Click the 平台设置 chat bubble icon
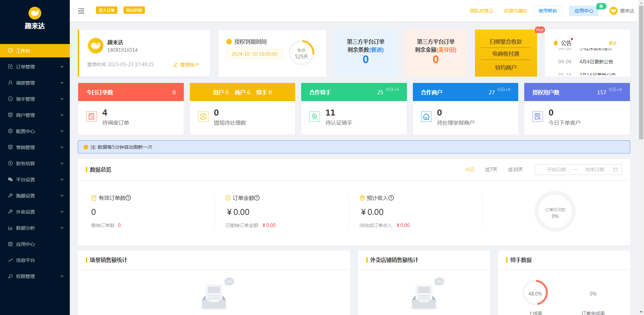 [10, 180]
